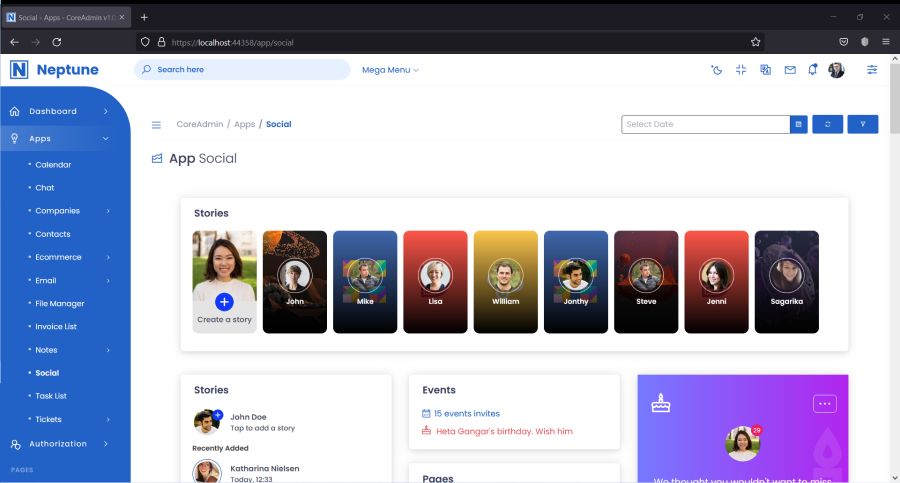
Task: Click the Neptune logo icon
Action: (19, 69)
